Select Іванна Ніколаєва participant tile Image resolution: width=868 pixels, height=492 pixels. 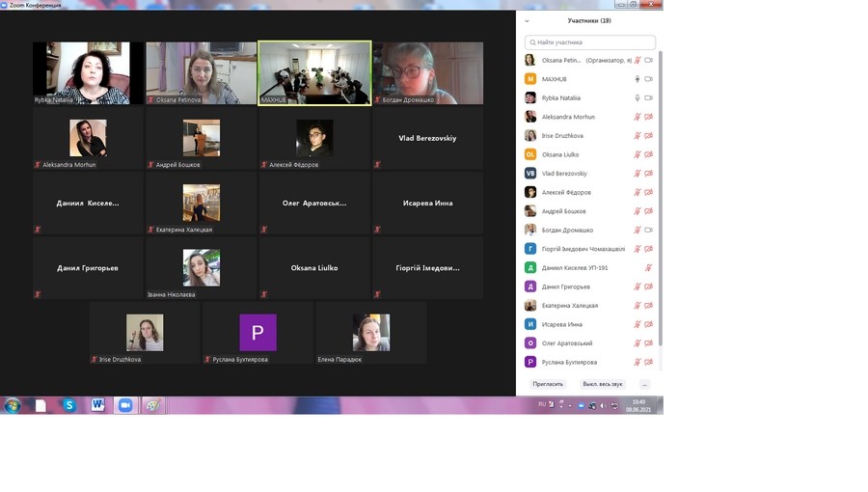(201, 268)
